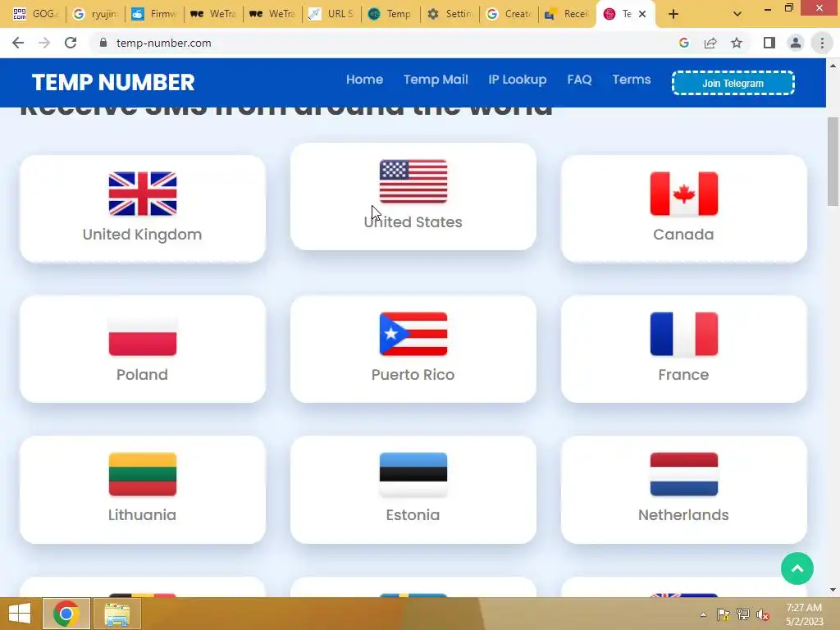Image resolution: width=840 pixels, height=630 pixels.
Task: Click the browser forward arrow
Action: 44,43
